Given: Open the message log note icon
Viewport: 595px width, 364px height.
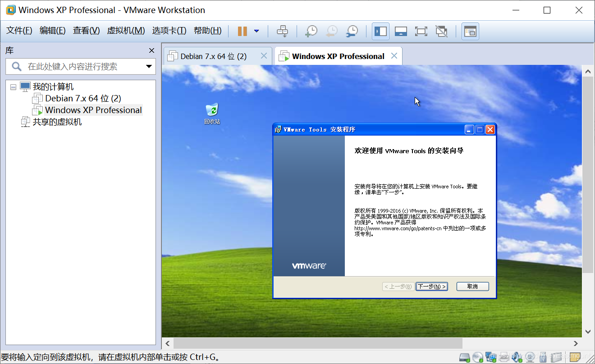Looking at the screenshot, I should click(x=575, y=357).
